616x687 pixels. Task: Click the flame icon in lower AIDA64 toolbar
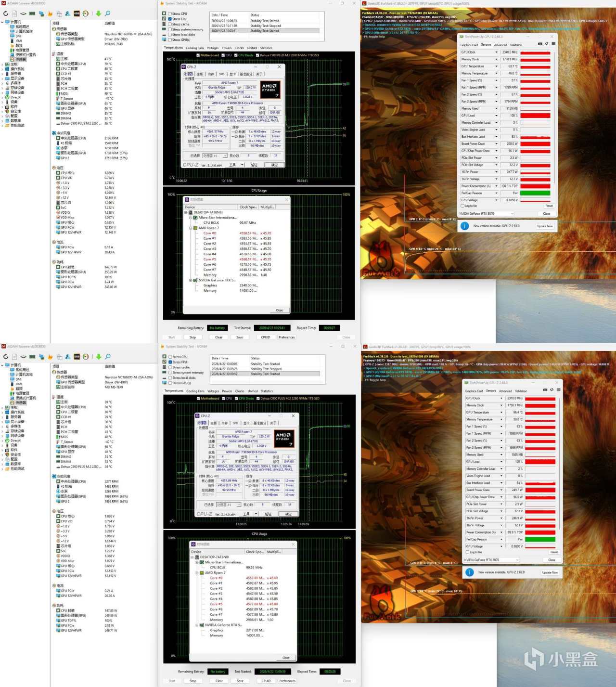point(50,357)
